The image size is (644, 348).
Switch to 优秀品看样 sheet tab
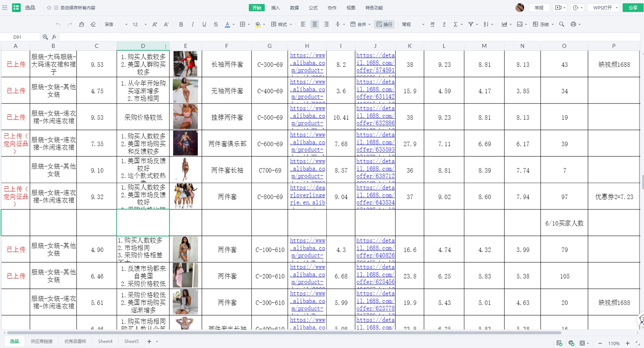point(75,341)
